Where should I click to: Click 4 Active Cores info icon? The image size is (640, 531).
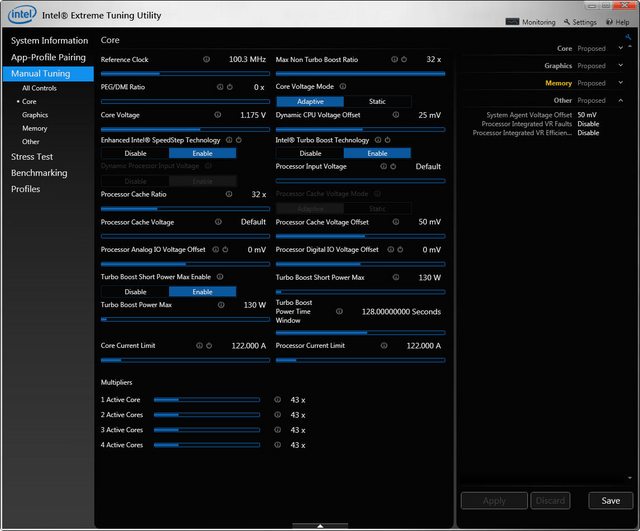coord(278,445)
